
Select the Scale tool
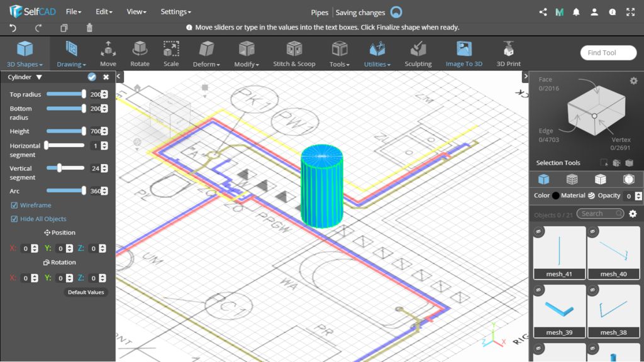(171, 53)
